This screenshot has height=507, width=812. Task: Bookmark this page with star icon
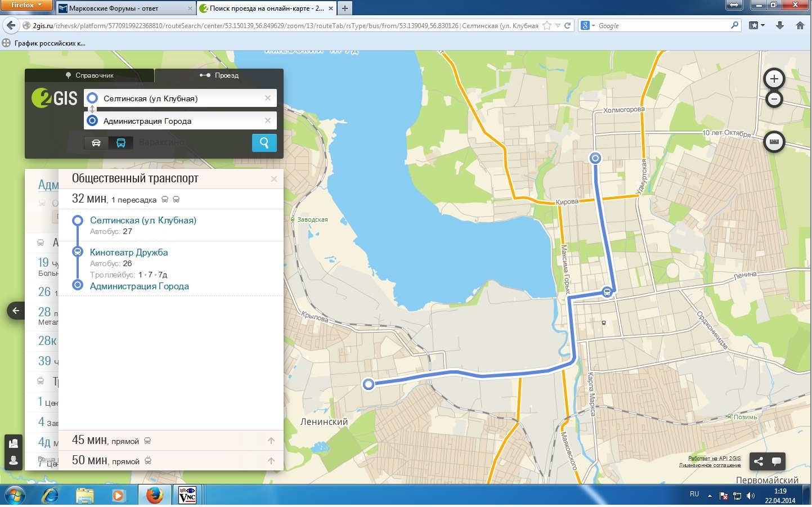point(546,25)
